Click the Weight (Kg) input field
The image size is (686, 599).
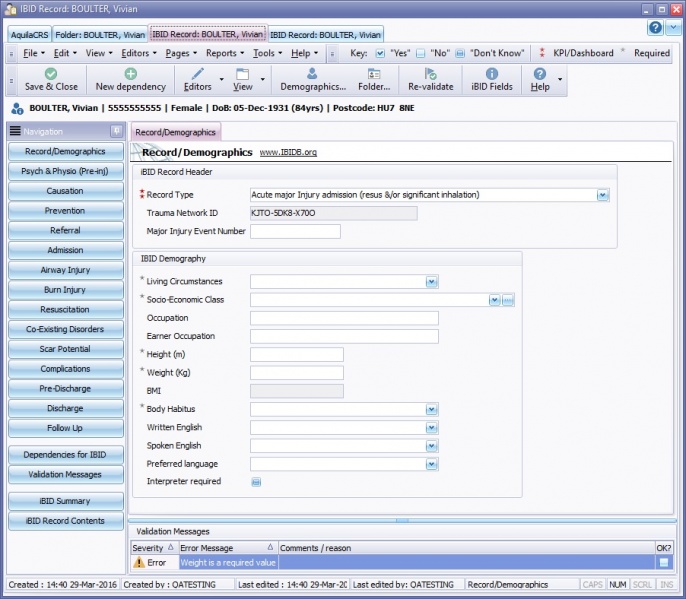[x=297, y=373]
